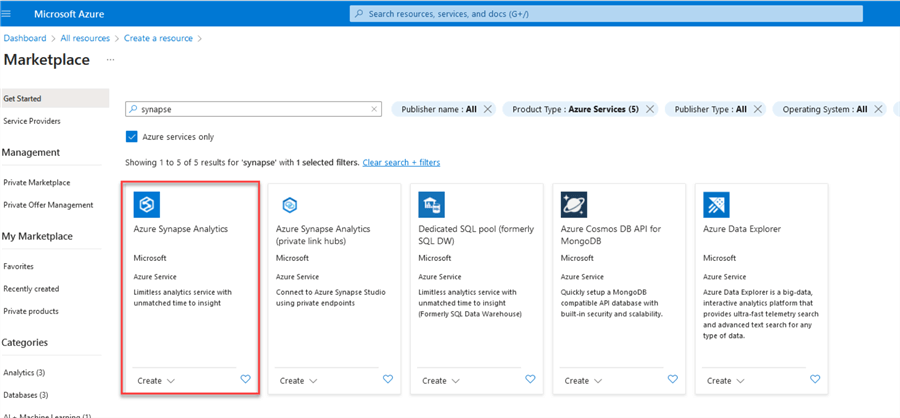Uncheck Azure services only checkbox

click(131, 137)
